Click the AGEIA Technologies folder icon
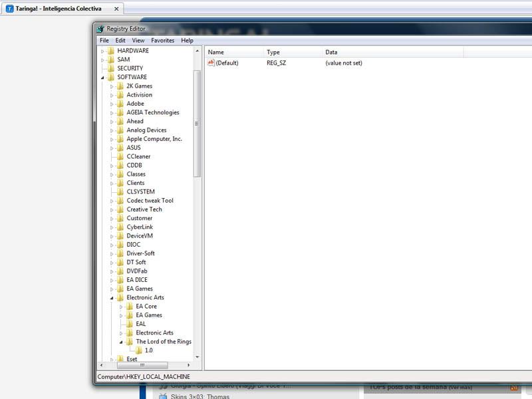The height and width of the screenshot is (399, 532). point(120,112)
